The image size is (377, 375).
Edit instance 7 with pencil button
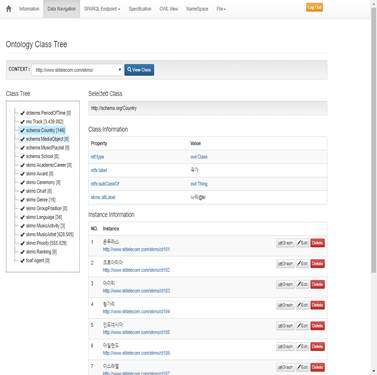[302, 367]
